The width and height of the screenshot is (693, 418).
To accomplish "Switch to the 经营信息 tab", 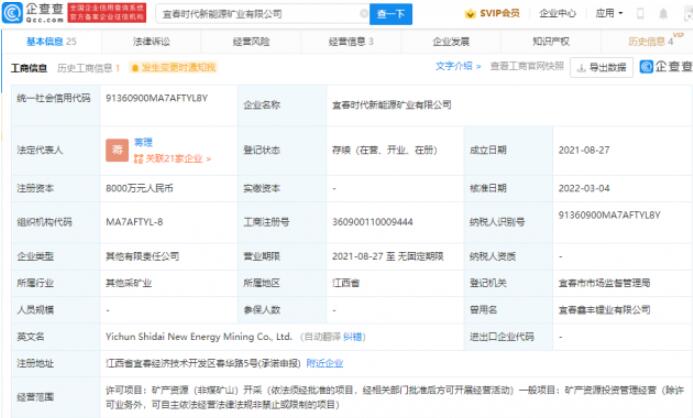I will click(351, 42).
